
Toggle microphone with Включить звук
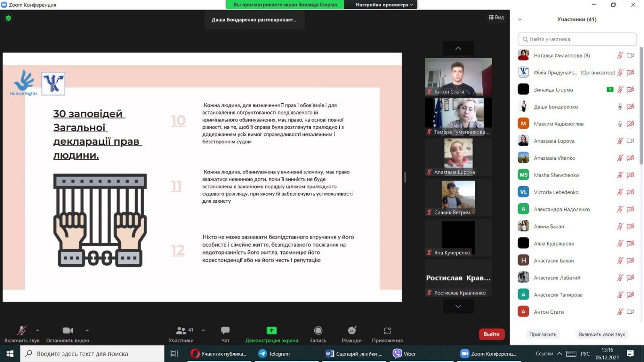pyautogui.click(x=22, y=331)
